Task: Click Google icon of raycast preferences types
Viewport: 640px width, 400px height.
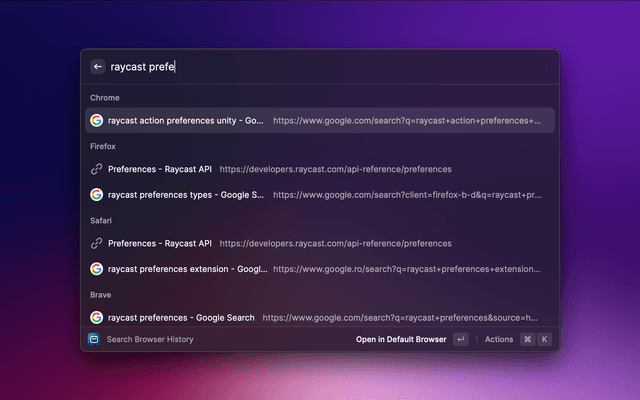Action: (x=97, y=194)
